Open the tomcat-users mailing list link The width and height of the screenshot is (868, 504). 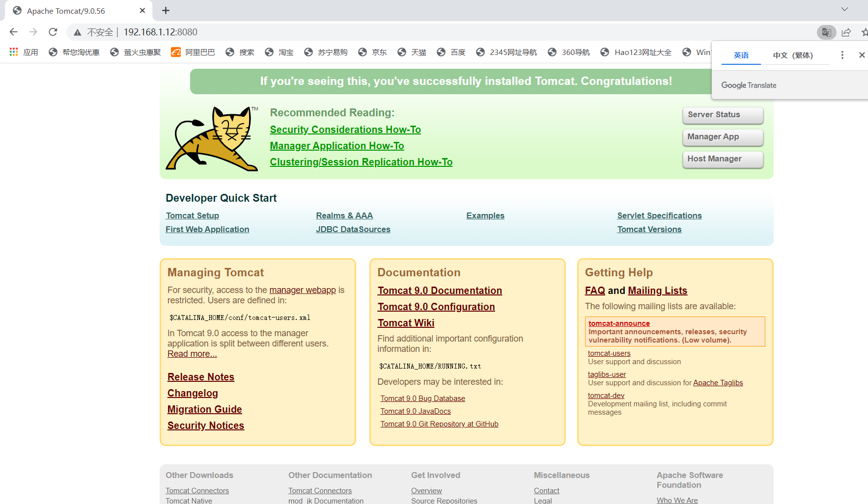609,353
